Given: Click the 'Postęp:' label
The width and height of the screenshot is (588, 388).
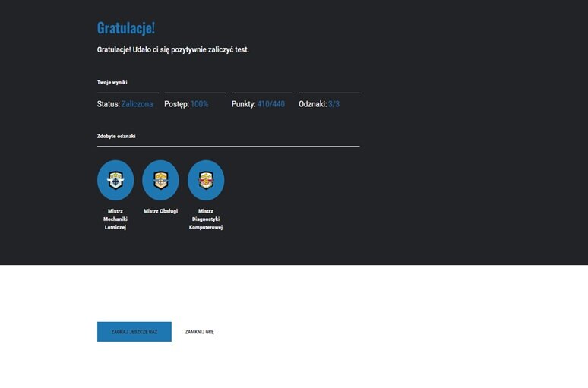Looking at the screenshot, I should tap(176, 104).
